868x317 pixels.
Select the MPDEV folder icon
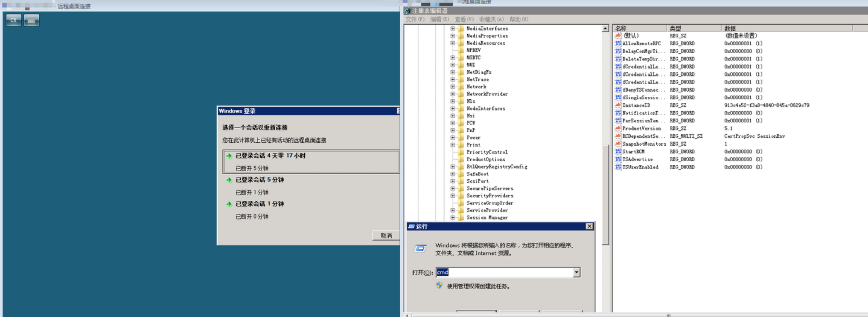point(461,50)
